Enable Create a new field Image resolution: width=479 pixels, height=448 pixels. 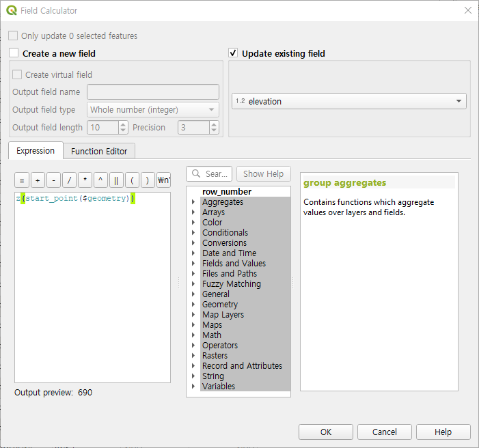(14, 53)
